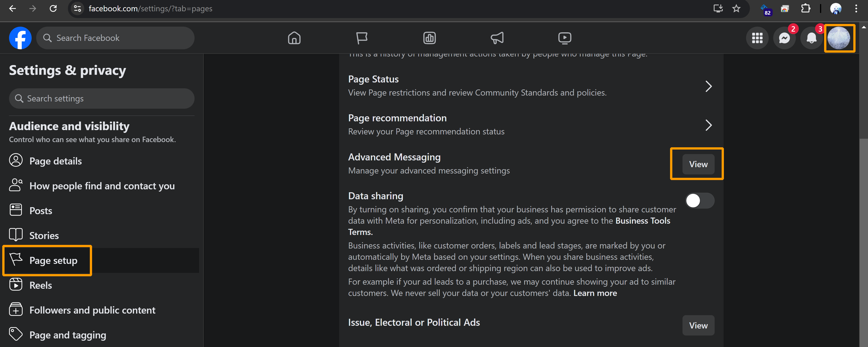The height and width of the screenshot is (347, 868).
Task: Select Page details in the sidebar
Action: coord(55,161)
